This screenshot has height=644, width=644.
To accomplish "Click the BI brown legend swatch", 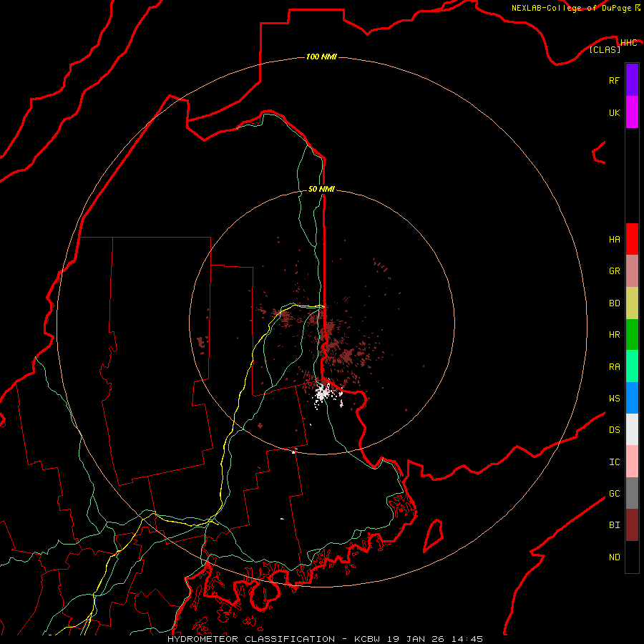I will pyautogui.click(x=632, y=525).
